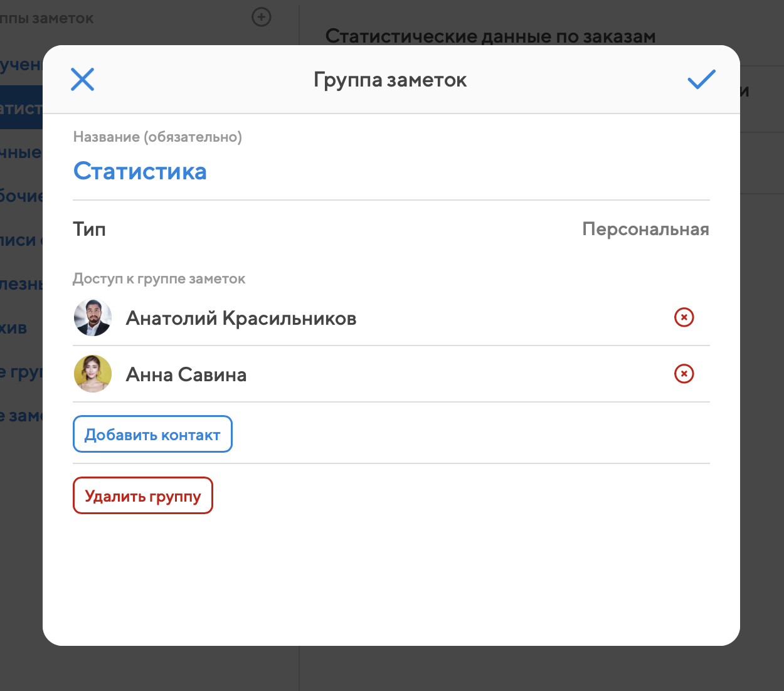Select the Анатолий Красильников contact name
Screen dimensions: 784x691
[x=241, y=318]
